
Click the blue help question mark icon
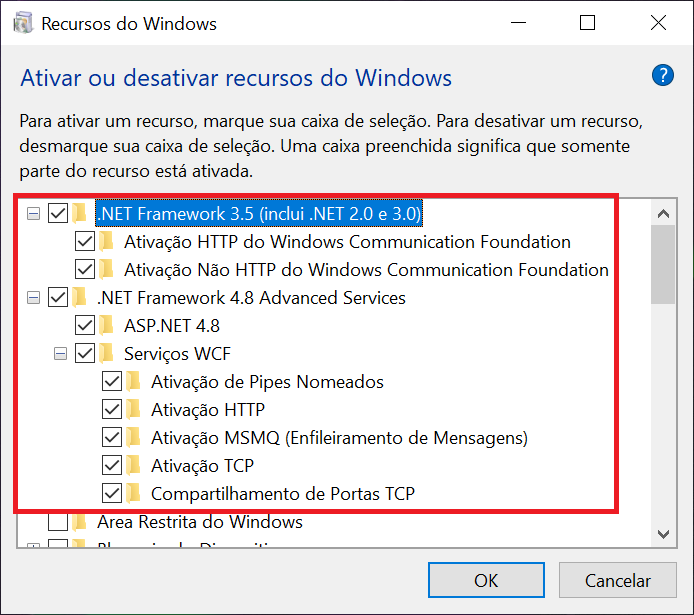pos(662,75)
